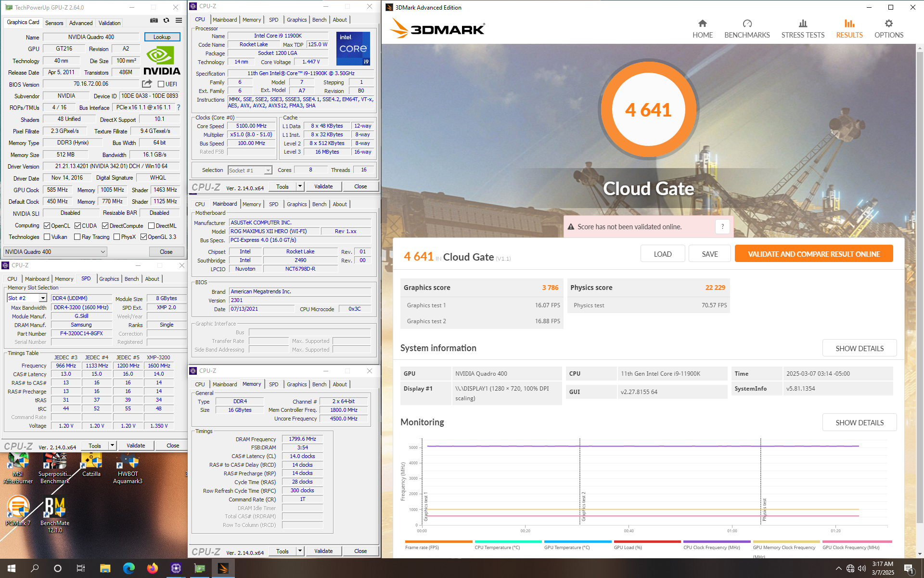
Task: Click the Bus Interface question mark icon
Action: pyautogui.click(x=179, y=107)
